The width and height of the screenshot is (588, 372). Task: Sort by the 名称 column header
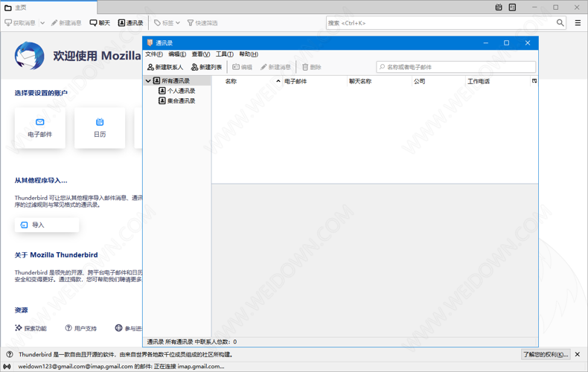click(247, 81)
